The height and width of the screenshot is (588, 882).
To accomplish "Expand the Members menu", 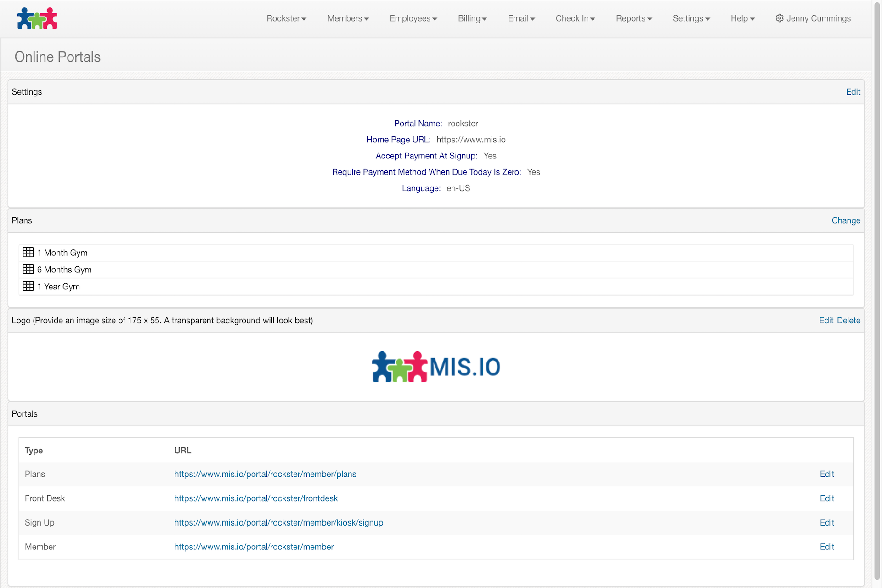I will (348, 18).
